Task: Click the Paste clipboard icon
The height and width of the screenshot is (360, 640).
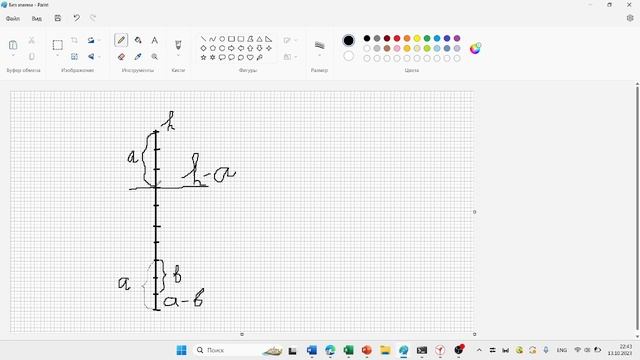Action: 13,44
